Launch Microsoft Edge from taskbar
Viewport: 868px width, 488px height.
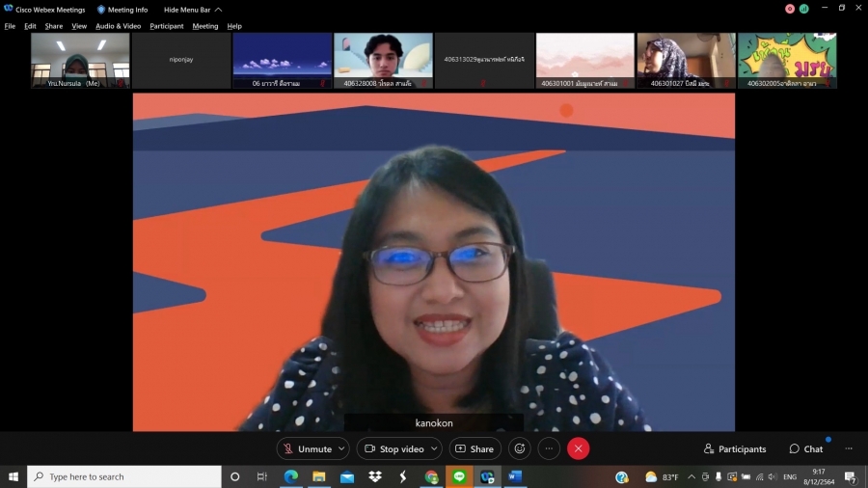pos(291,476)
